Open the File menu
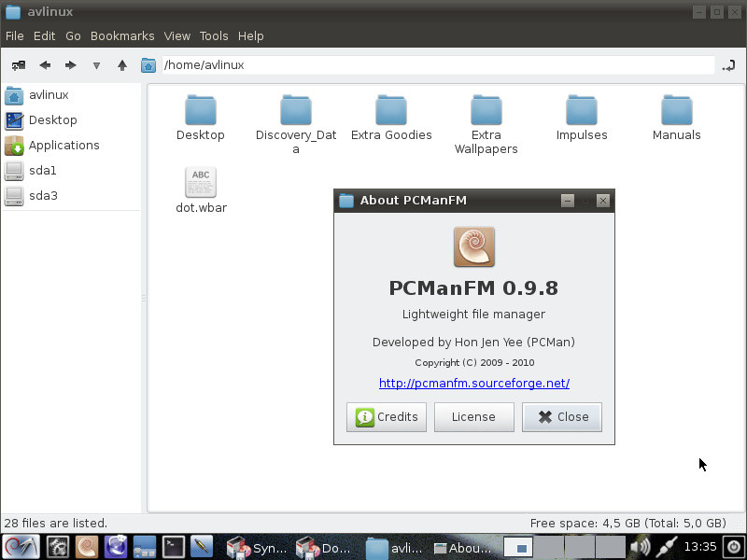The image size is (747, 560). [15, 36]
